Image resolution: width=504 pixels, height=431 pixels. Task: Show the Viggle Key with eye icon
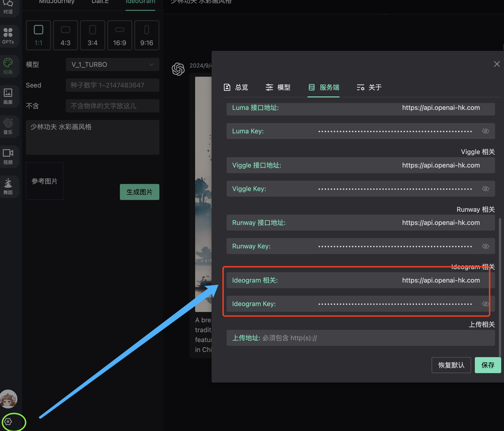(x=485, y=189)
